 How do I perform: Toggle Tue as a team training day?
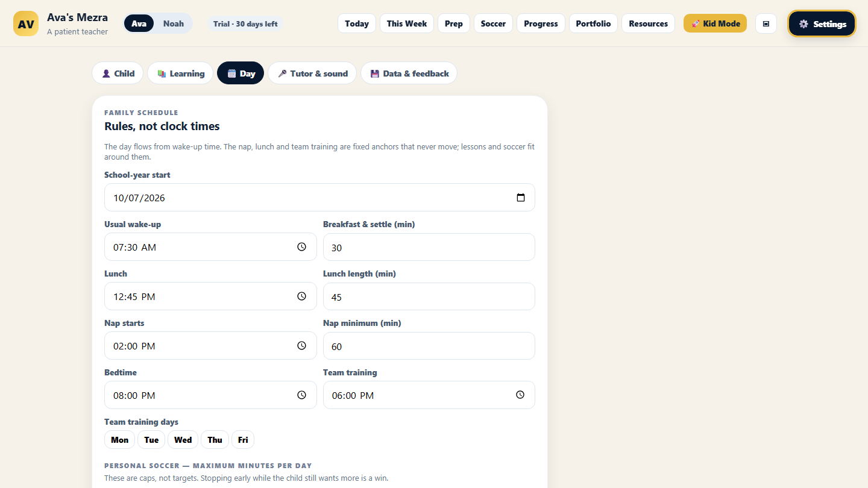[151, 440]
